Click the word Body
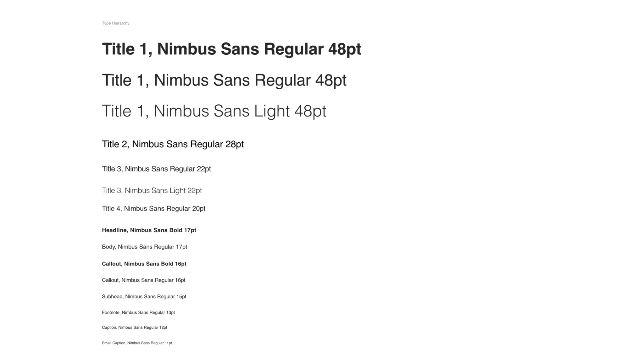 (x=109, y=247)
